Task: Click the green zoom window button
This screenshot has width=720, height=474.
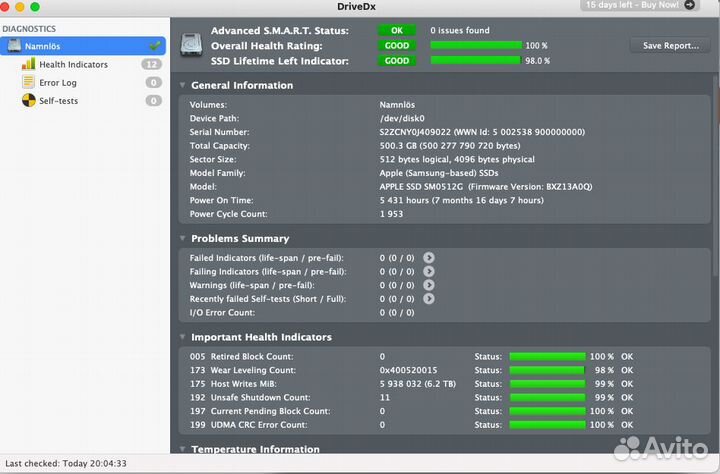Action: (35, 6)
